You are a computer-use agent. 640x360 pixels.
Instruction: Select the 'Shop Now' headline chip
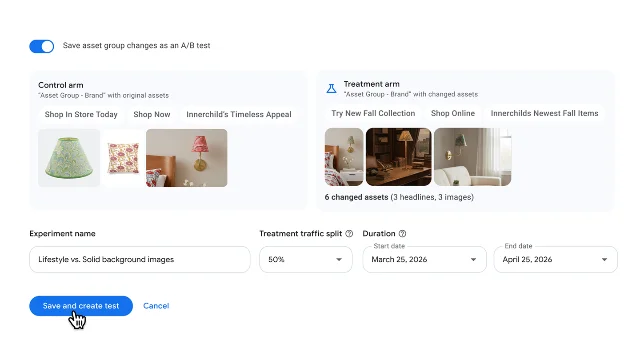[152, 114]
